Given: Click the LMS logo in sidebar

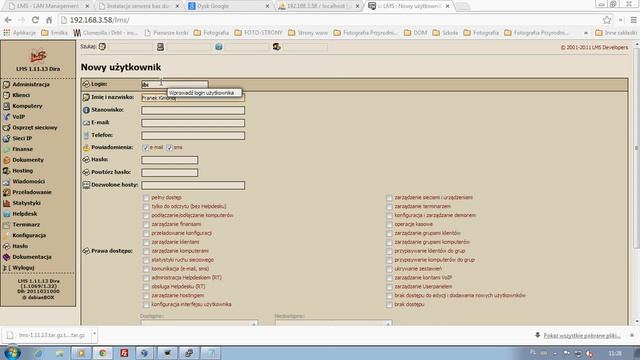Looking at the screenshot, I should [38, 56].
